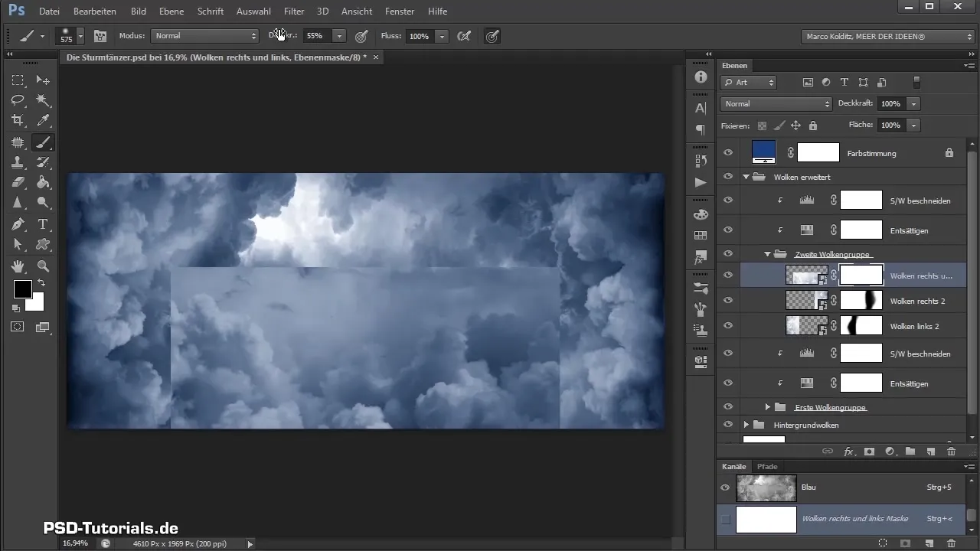Toggle layer filter switch
The width and height of the screenshot is (980, 551).
[916, 83]
